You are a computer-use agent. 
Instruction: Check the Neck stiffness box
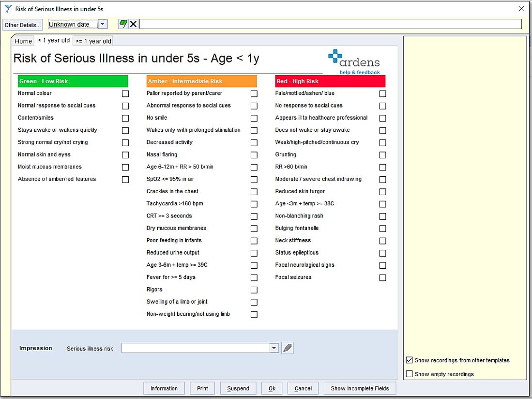[x=383, y=241]
